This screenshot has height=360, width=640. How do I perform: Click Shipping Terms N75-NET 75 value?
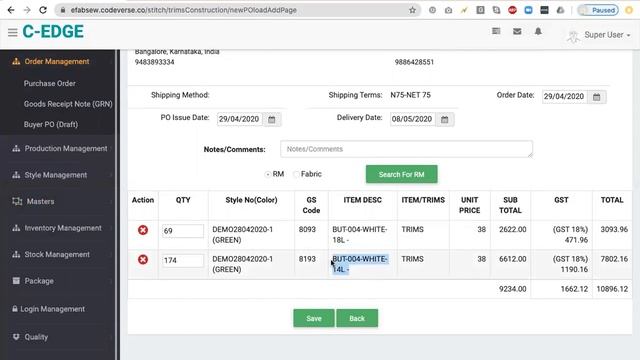[410, 95]
